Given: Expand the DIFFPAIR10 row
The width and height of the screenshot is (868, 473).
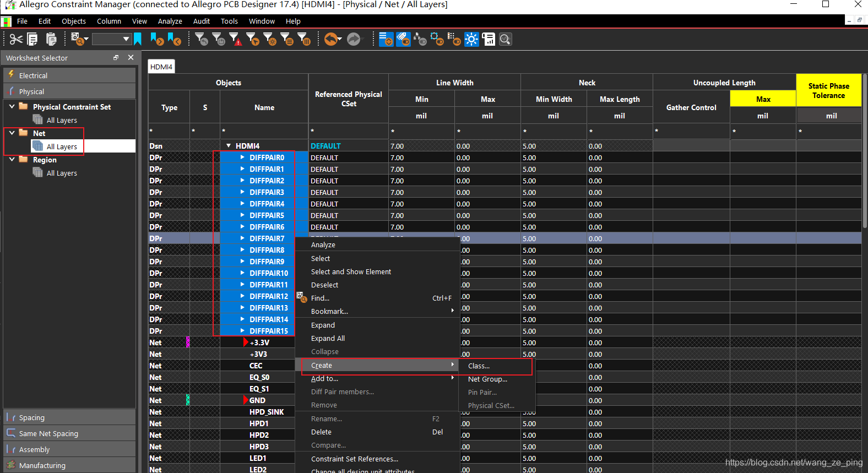Looking at the screenshot, I should [242, 273].
